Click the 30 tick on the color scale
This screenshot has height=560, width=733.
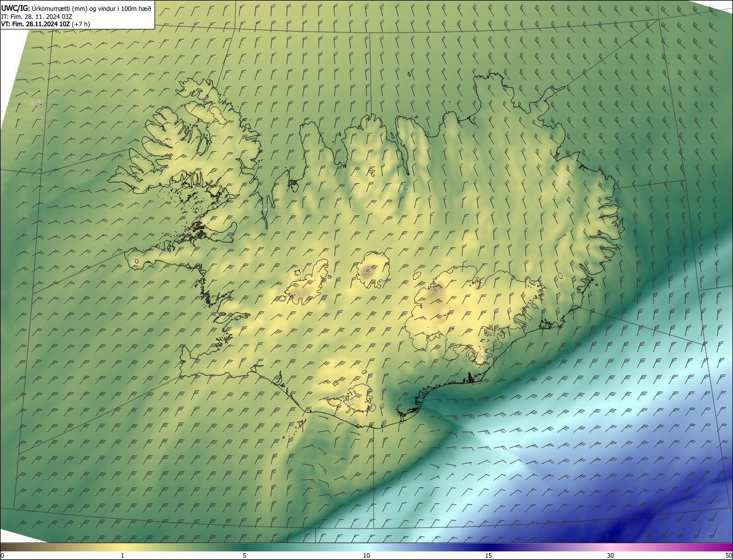coord(610,556)
